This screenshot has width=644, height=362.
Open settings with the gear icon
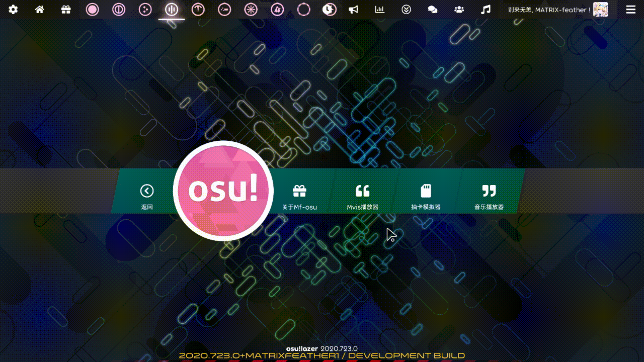(x=13, y=10)
